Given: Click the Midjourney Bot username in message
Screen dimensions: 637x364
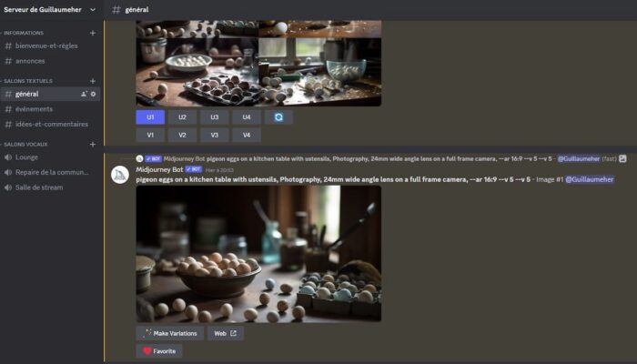Looking at the screenshot, I should pyautogui.click(x=159, y=169).
